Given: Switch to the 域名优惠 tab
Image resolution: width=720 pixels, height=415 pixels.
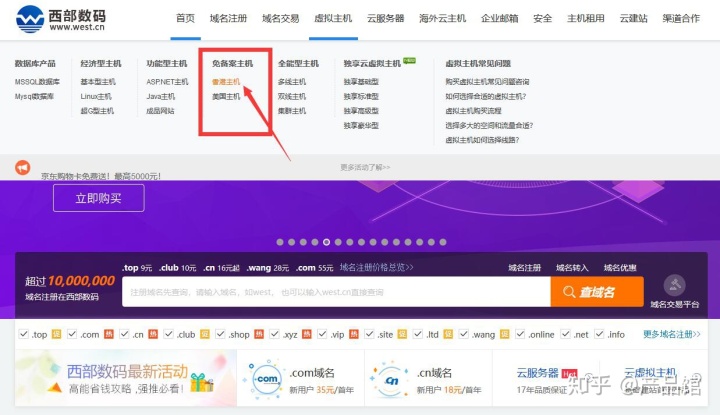Looking at the screenshot, I should coord(620,268).
